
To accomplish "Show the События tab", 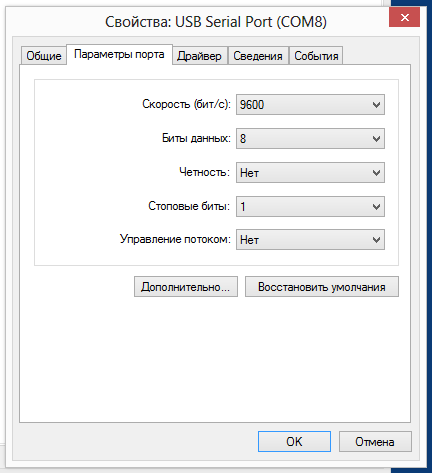I will tap(316, 56).
